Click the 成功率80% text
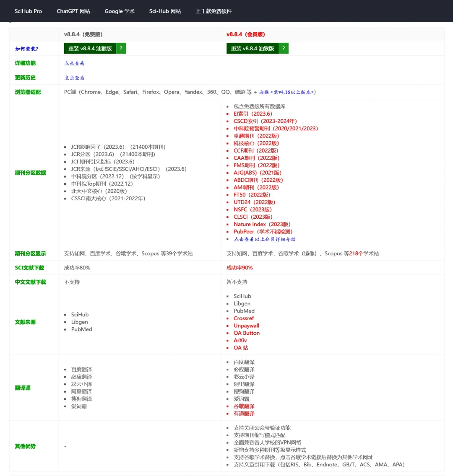Image resolution: width=453 pixels, height=476 pixels. click(x=77, y=268)
